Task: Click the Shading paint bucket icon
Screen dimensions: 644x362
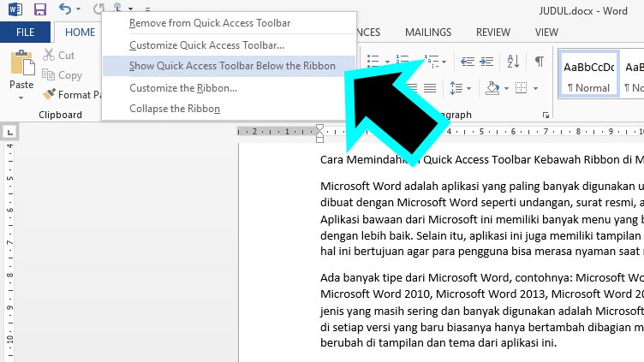Action: point(492,88)
